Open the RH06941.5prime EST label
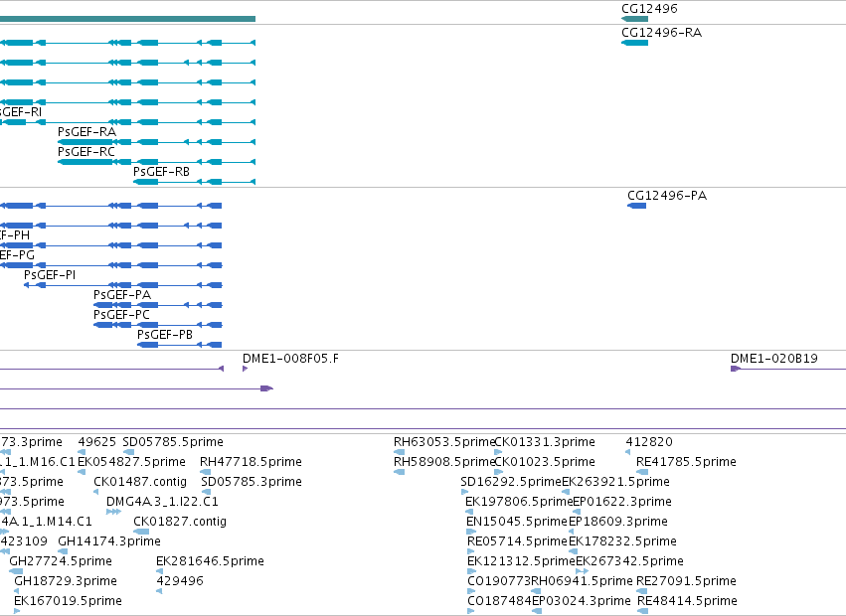 coord(582,581)
